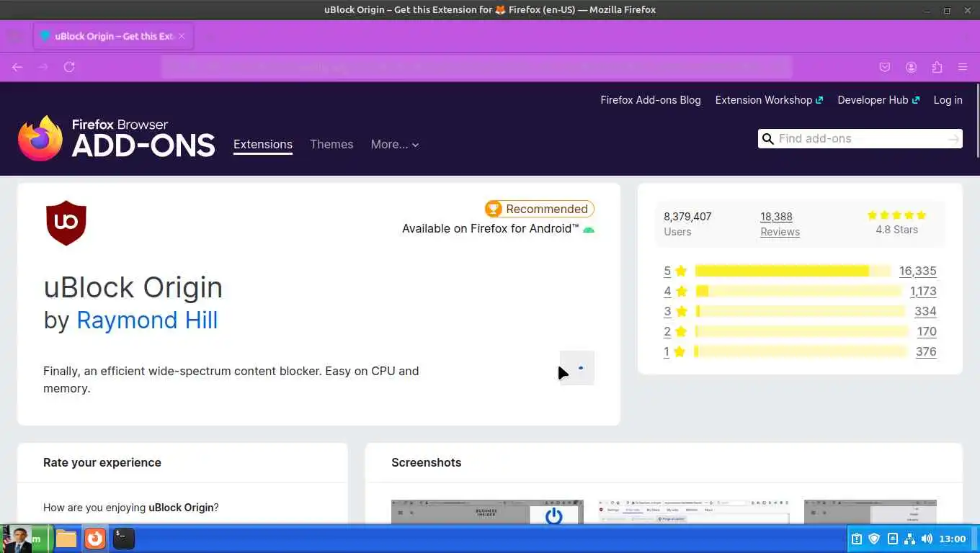Reload the page with the refresh icon

69,67
